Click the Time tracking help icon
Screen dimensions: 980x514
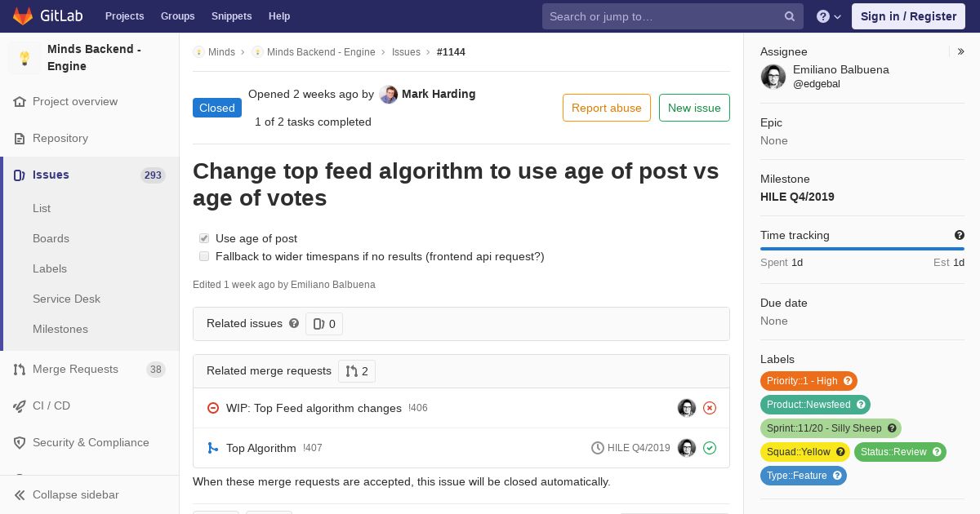tap(960, 235)
